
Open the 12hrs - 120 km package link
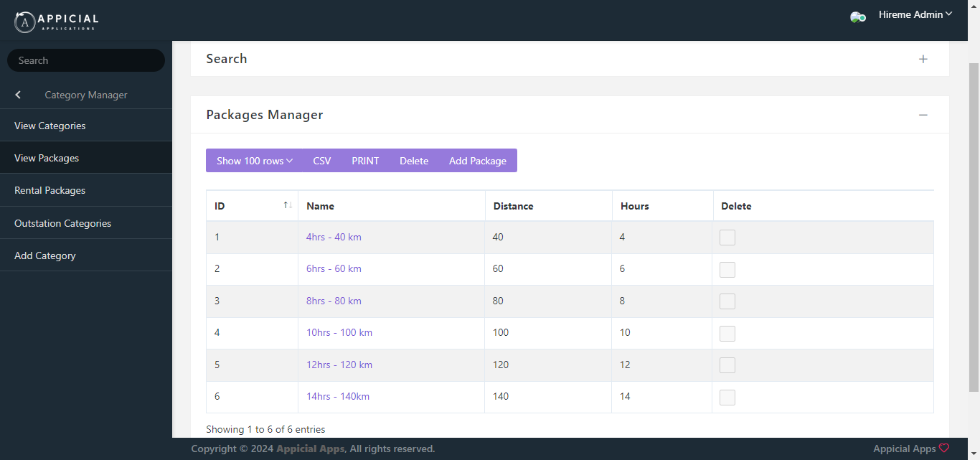(339, 365)
